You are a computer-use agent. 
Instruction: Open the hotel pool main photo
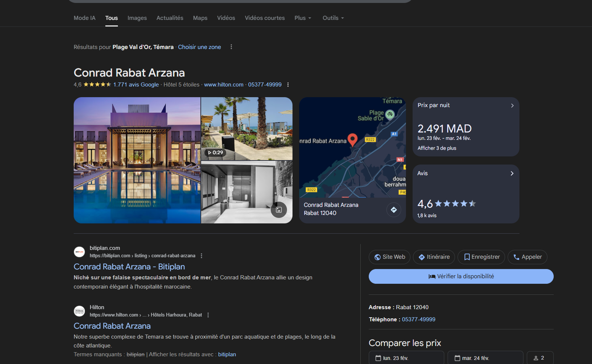point(137,160)
